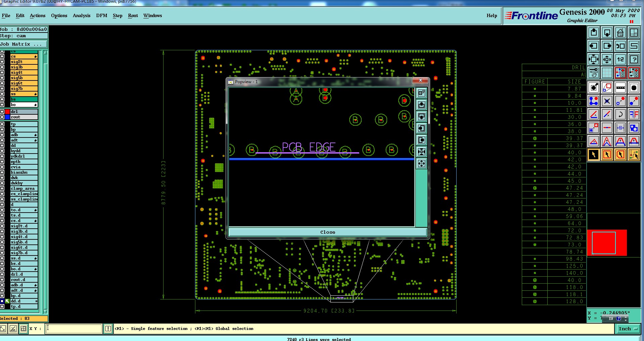Click the red color swatch of drl layer
The height and width of the screenshot is (341, 644).
(x=7, y=112)
